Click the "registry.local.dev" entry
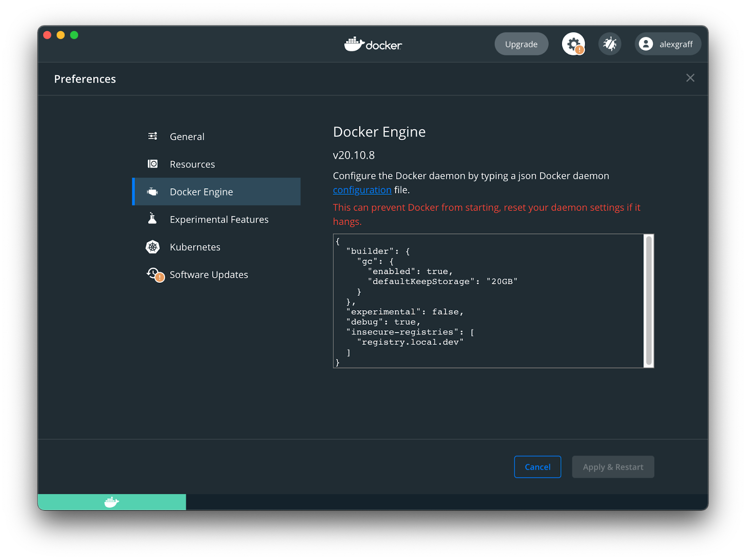The height and width of the screenshot is (560, 746). 410,342
